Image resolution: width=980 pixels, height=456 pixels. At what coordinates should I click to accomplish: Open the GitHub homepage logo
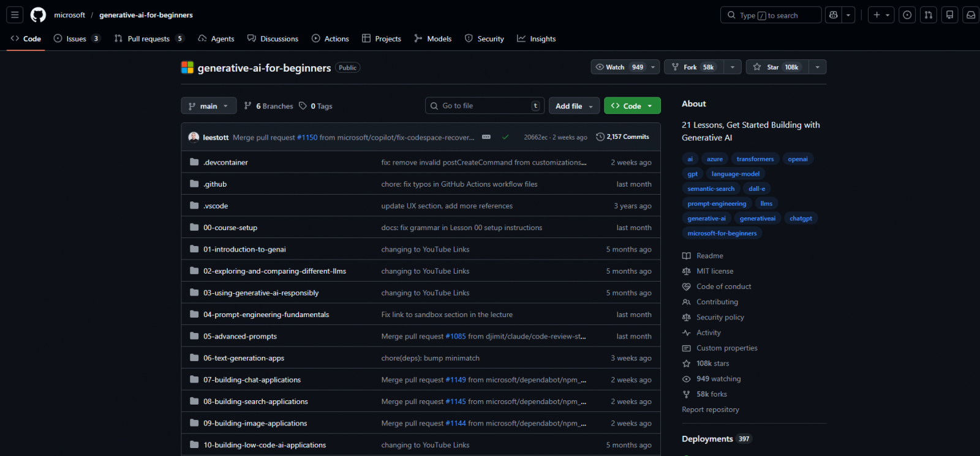(38, 15)
